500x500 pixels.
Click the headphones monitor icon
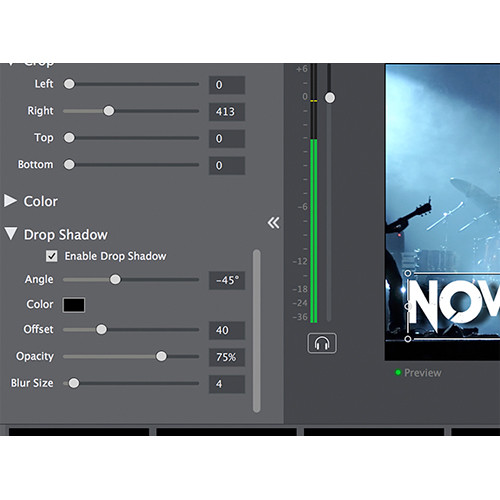(322, 343)
